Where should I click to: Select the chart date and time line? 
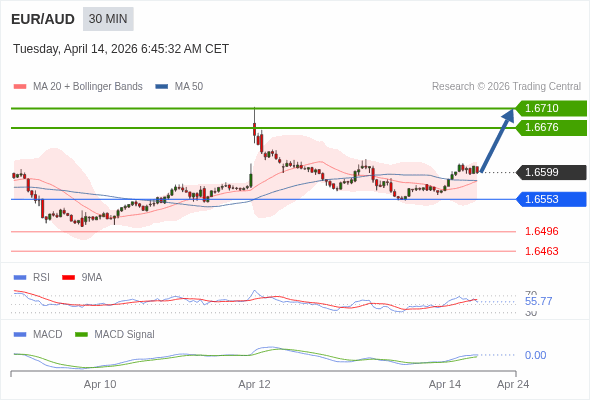pyautogui.click(x=121, y=49)
